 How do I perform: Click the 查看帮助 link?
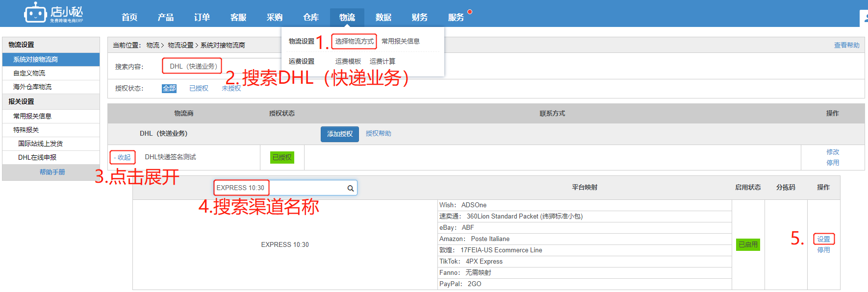tap(847, 45)
